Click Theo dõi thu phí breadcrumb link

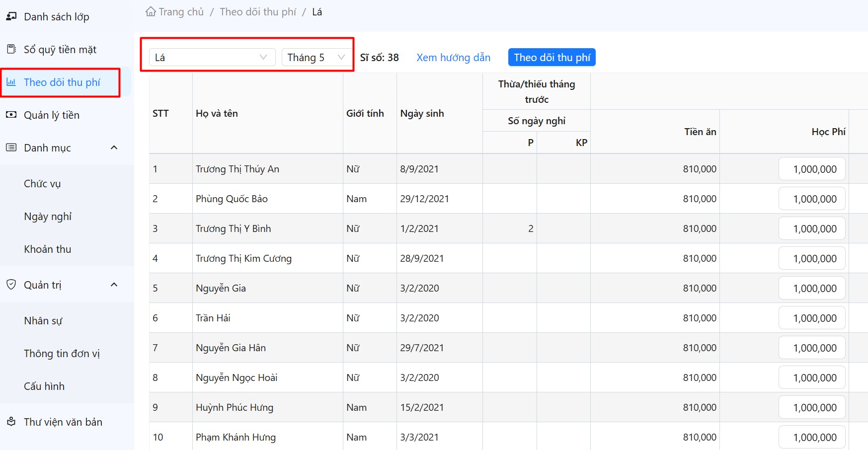[x=258, y=12]
